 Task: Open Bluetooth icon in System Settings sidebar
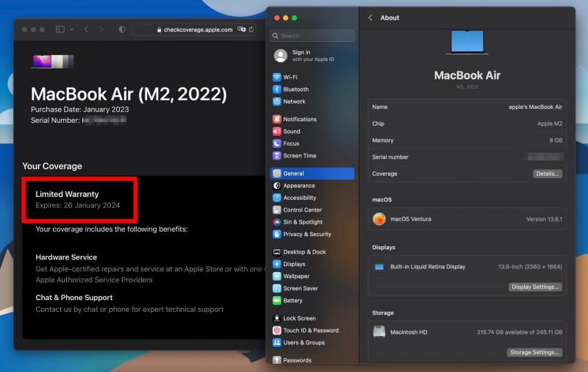tap(277, 89)
